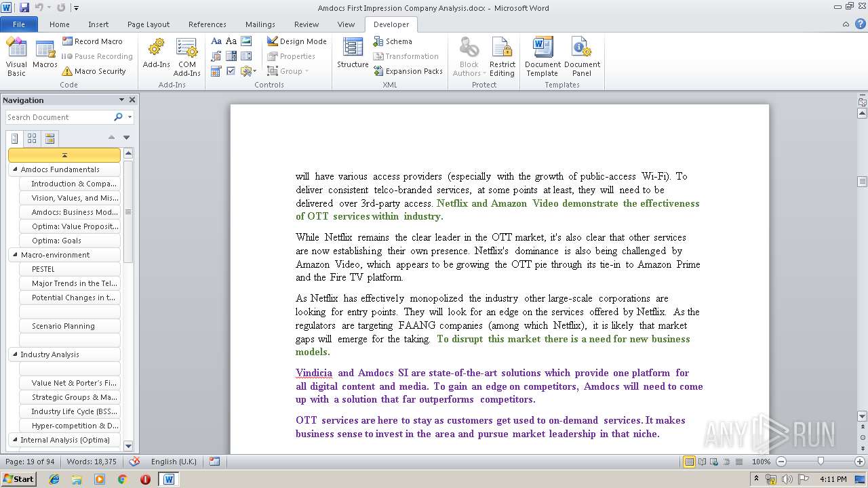868x488 pixels.
Task: Zoom in with plus button
Action: 859,462
